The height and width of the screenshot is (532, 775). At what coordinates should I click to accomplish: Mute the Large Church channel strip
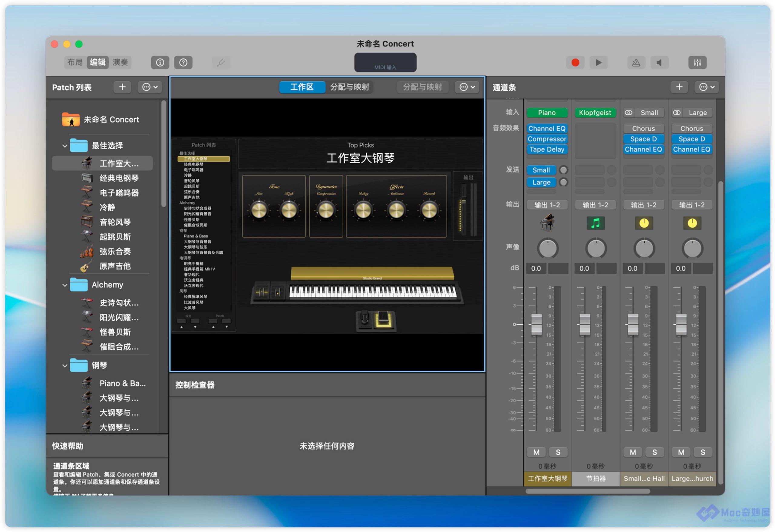pyautogui.click(x=681, y=452)
